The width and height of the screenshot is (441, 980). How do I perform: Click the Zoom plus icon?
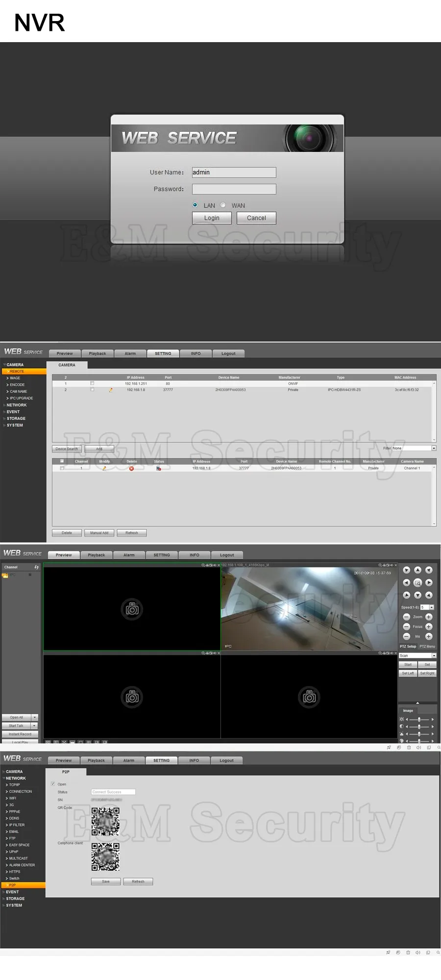[429, 617]
